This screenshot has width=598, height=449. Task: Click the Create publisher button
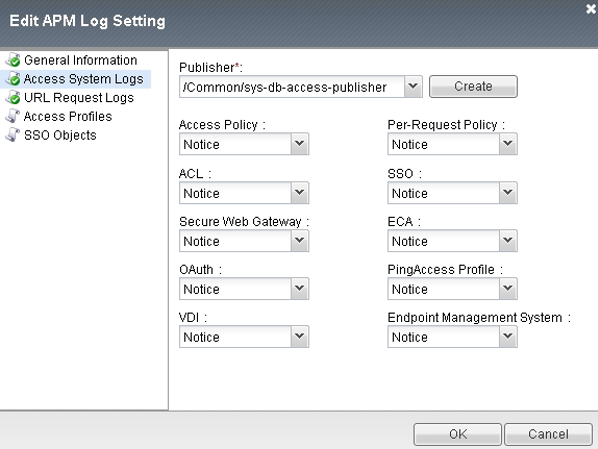[473, 87]
